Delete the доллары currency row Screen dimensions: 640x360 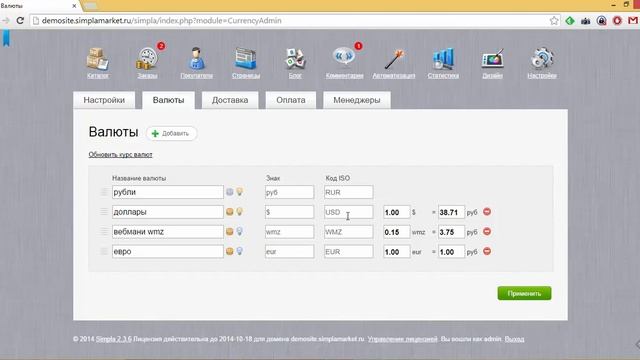click(487, 212)
